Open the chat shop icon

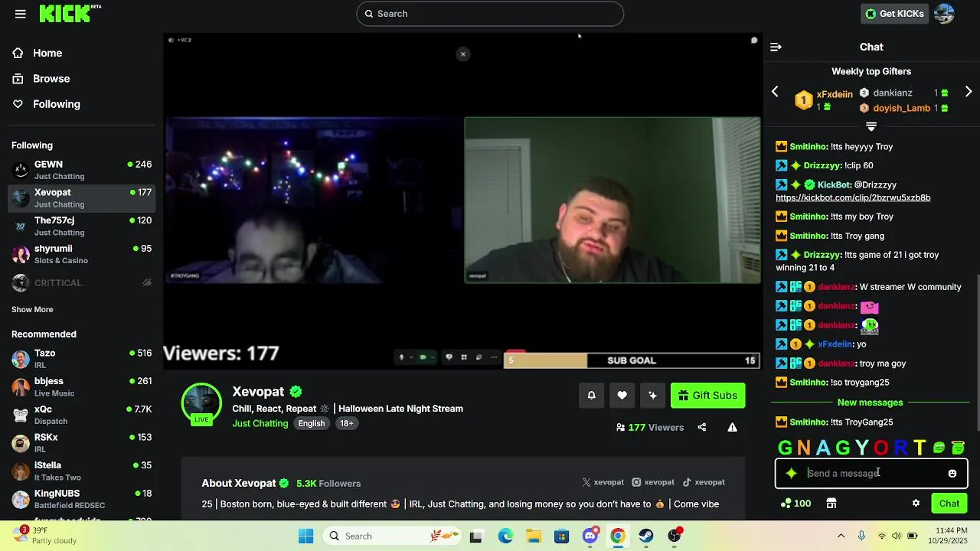pyautogui.click(x=831, y=504)
